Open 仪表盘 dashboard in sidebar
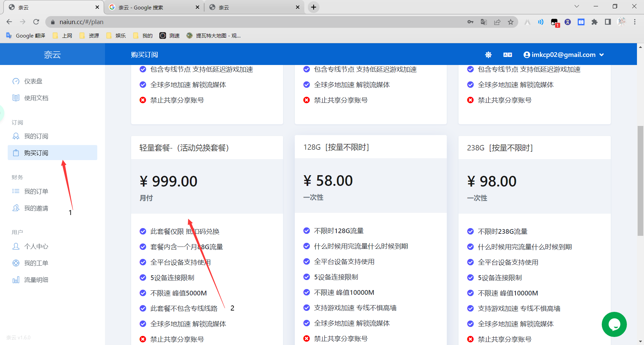644x345 pixels. tap(33, 81)
